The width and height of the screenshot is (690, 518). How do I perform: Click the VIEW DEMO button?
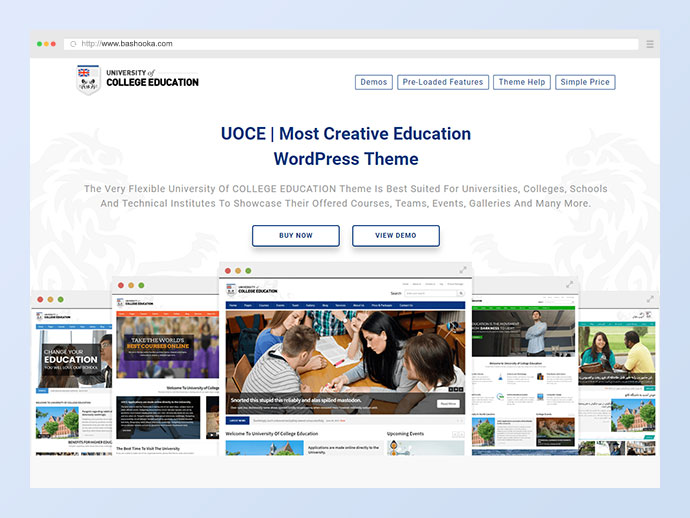click(x=396, y=235)
